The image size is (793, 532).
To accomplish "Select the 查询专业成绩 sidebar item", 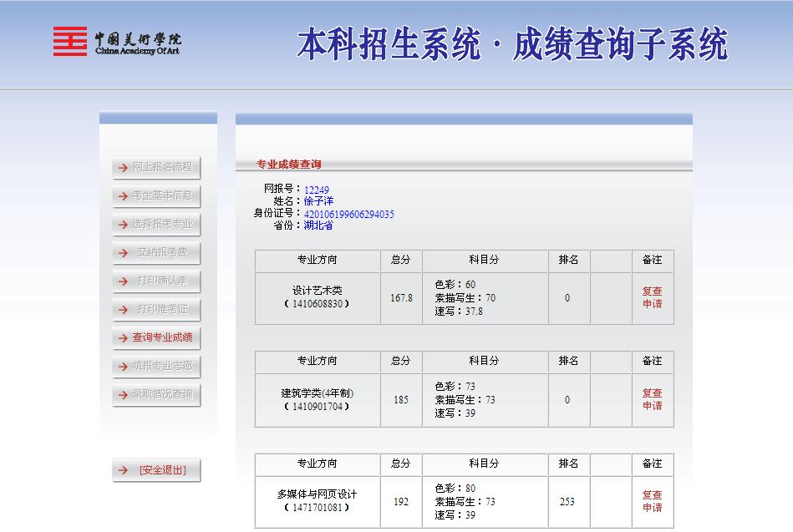I will (x=156, y=337).
